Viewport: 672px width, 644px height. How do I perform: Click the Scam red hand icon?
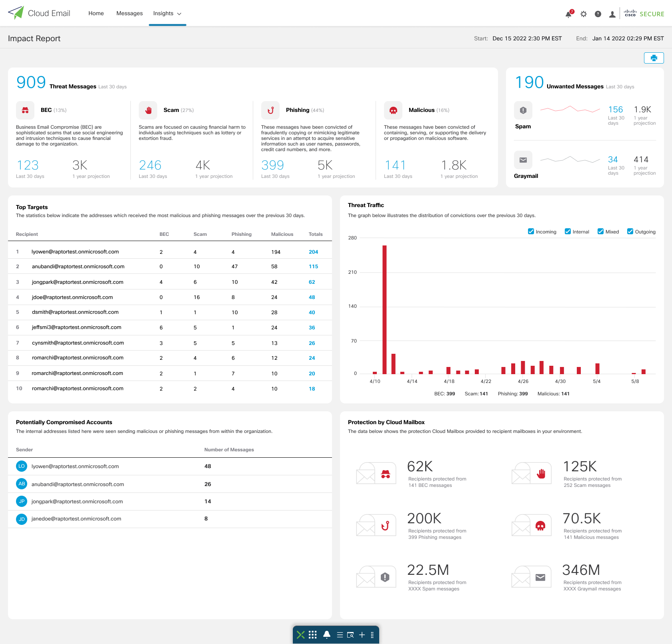point(148,110)
